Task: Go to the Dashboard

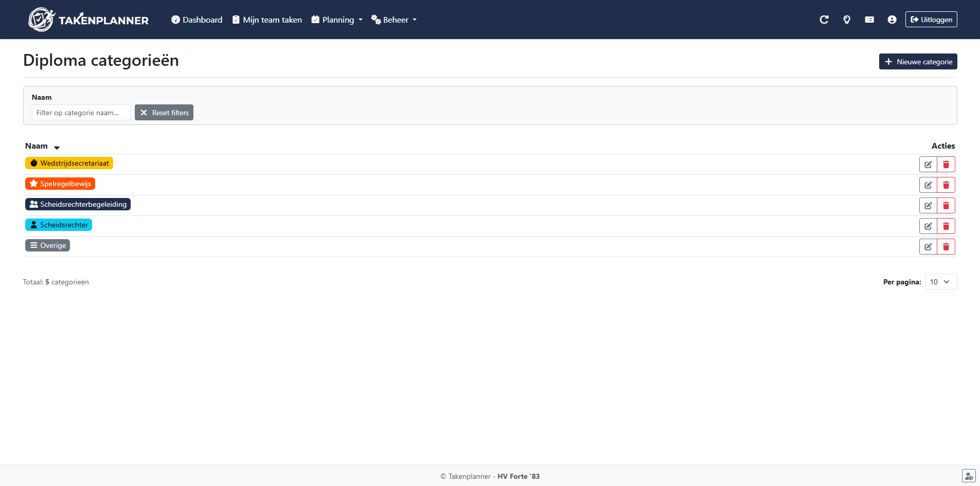Action: point(197,20)
